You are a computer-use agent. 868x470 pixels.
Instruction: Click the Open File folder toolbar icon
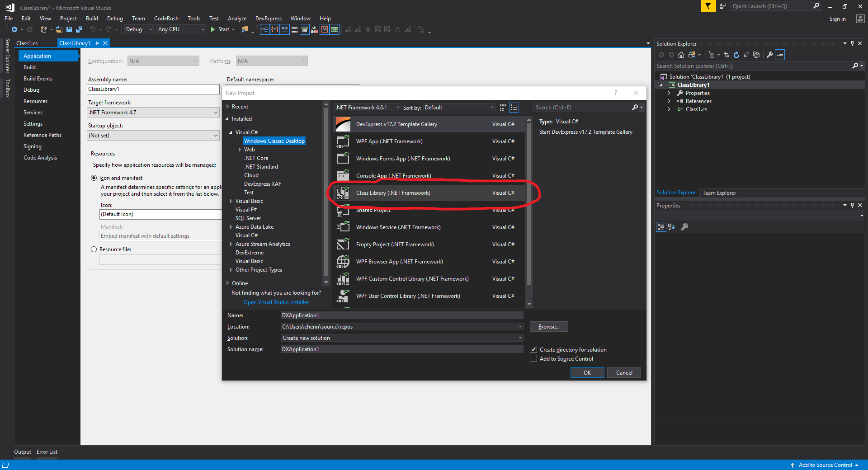59,29
